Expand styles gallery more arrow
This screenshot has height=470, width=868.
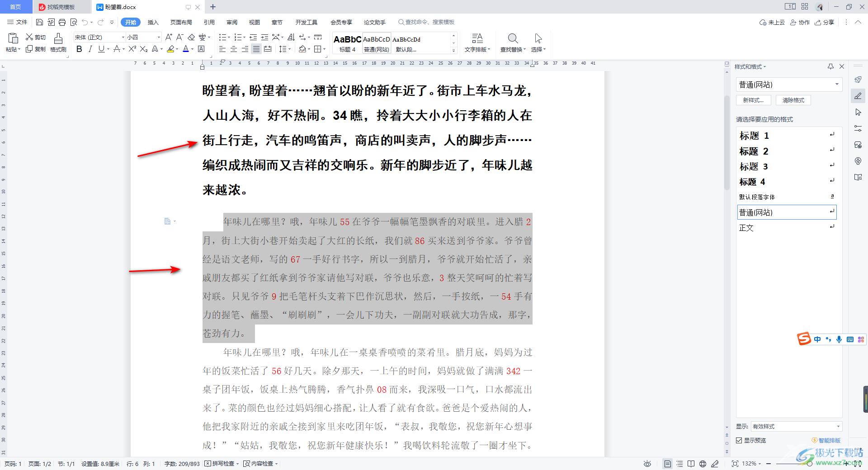point(453,50)
